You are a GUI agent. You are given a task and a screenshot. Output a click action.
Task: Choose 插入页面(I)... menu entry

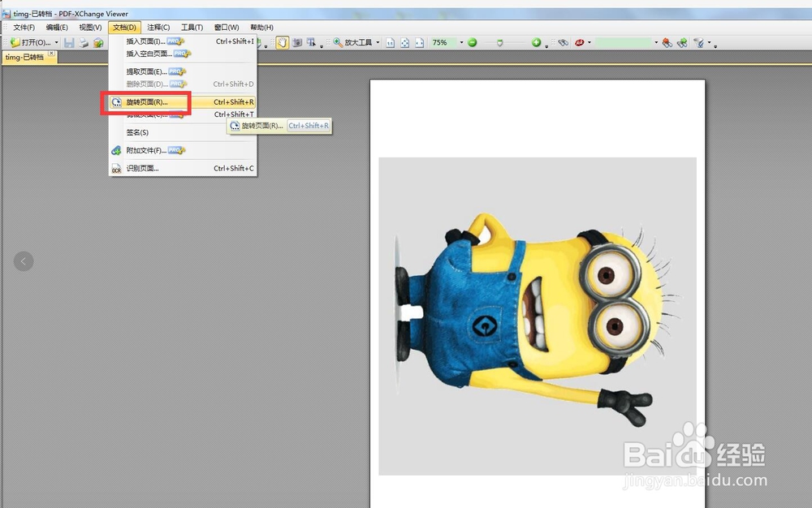coord(182,41)
